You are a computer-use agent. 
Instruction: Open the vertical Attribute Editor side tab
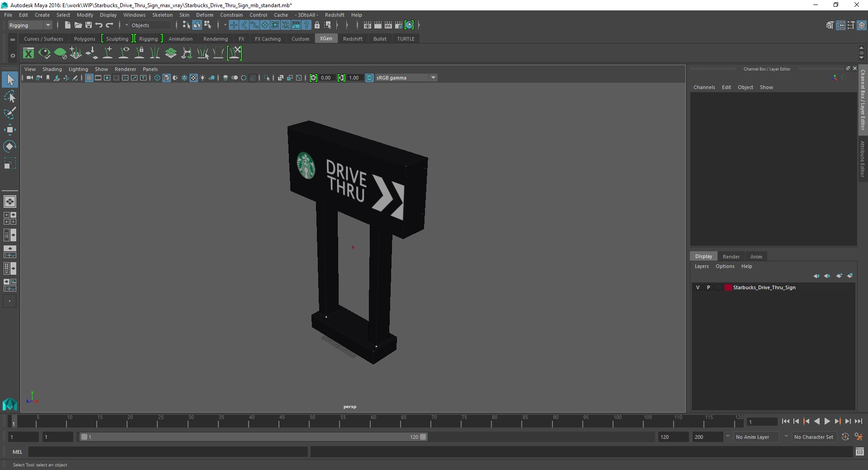(x=863, y=159)
